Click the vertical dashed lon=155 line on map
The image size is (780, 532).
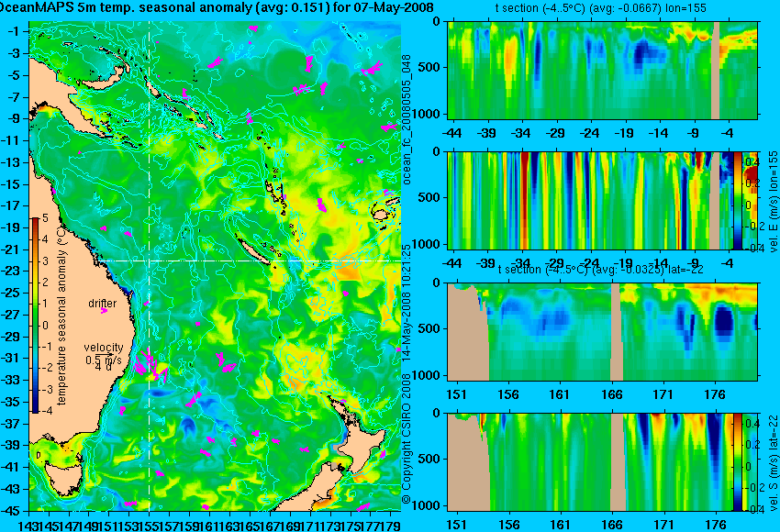coord(150,266)
